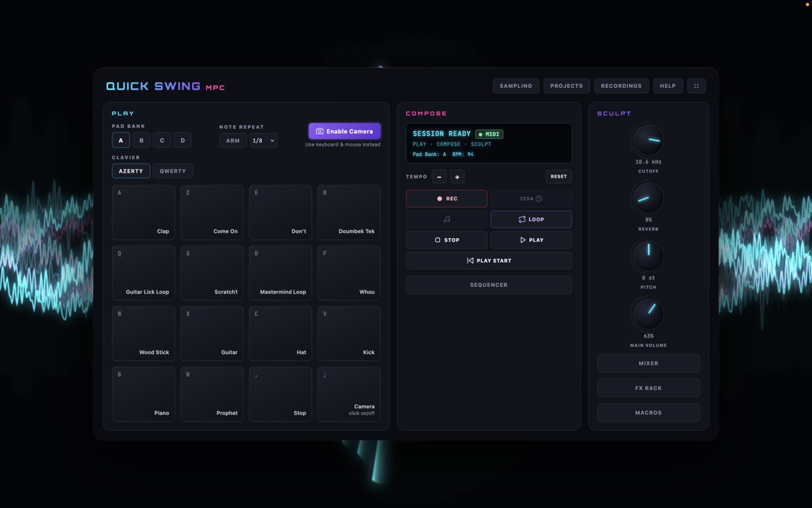
Task: Click PLAY START to return to beginning
Action: (489, 261)
